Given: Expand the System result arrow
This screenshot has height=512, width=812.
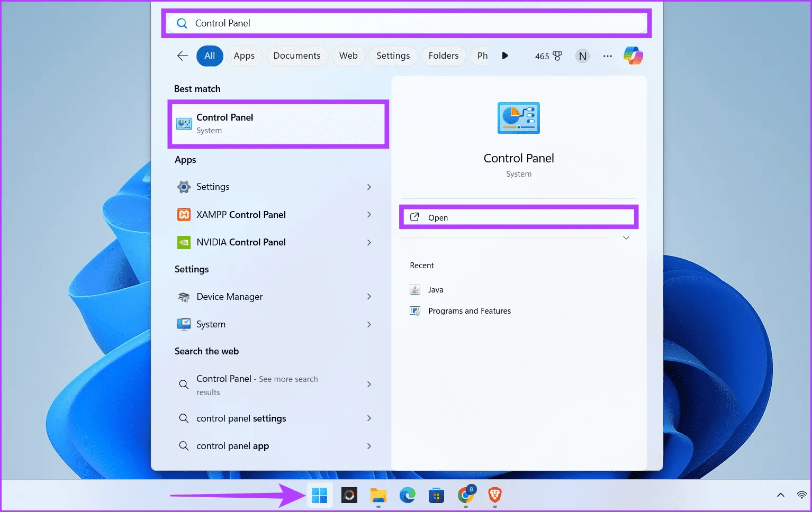Looking at the screenshot, I should 369,324.
